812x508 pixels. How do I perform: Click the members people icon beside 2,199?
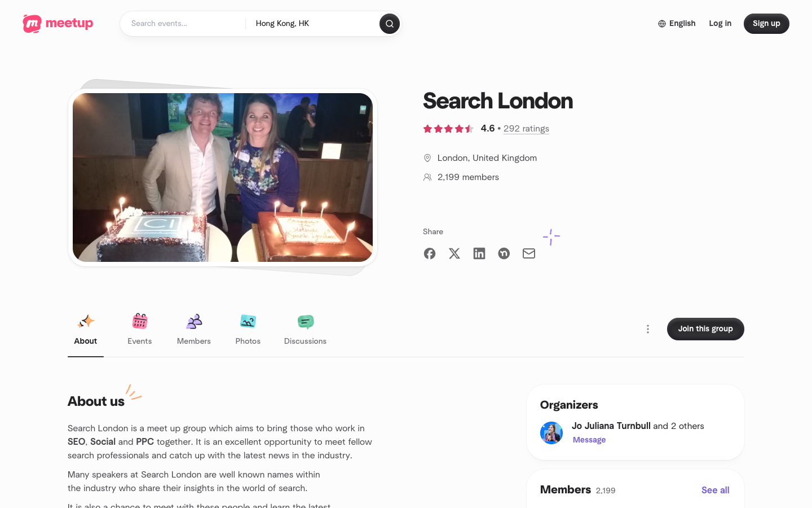click(x=427, y=177)
